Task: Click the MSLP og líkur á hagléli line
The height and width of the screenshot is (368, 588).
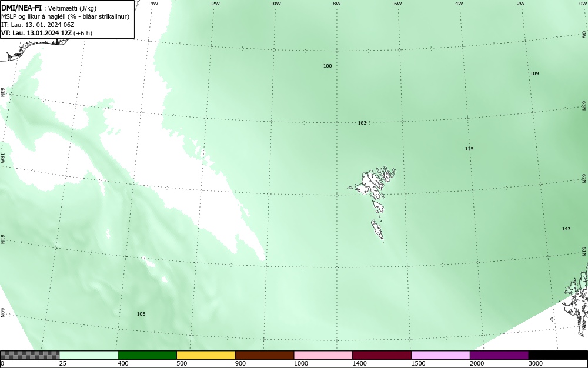Action: (x=65, y=16)
